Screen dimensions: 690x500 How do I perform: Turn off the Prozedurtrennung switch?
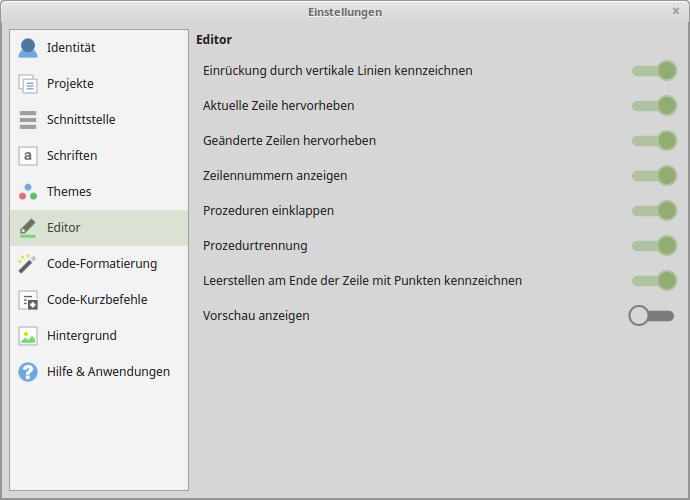pyautogui.click(x=654, y=246)
